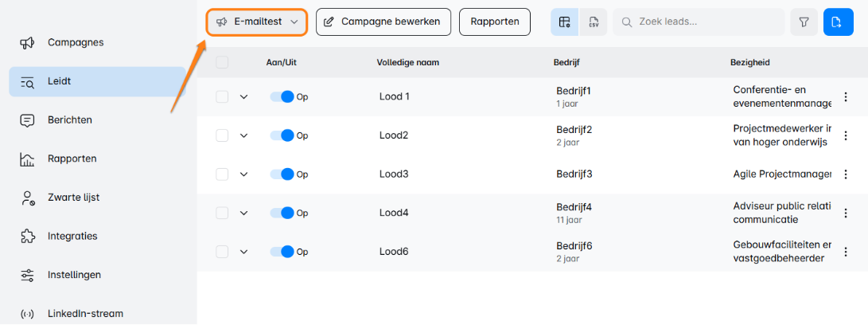Open more options for Lood 1

click(x=846, y=97)
